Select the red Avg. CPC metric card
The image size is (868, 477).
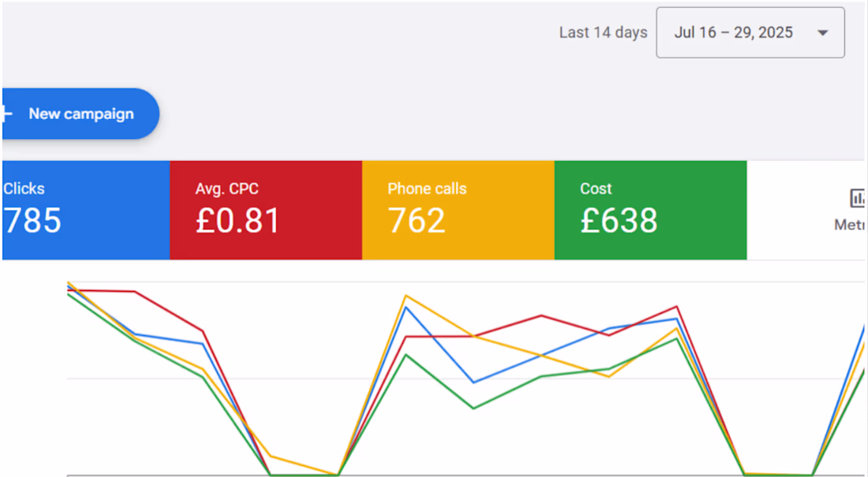266,211
